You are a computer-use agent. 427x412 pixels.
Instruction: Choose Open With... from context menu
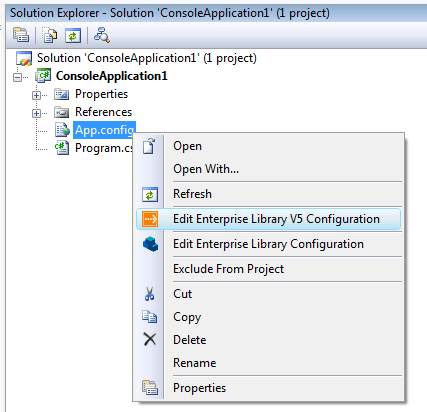pos(206,169)
